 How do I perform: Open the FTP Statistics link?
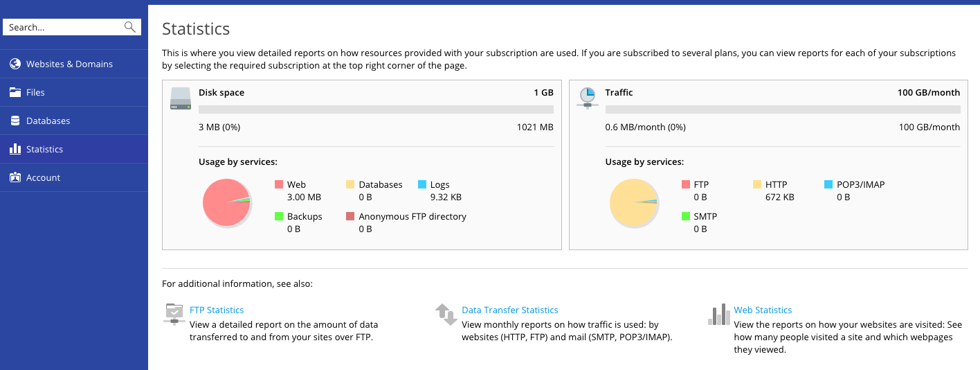pos(217,310)
